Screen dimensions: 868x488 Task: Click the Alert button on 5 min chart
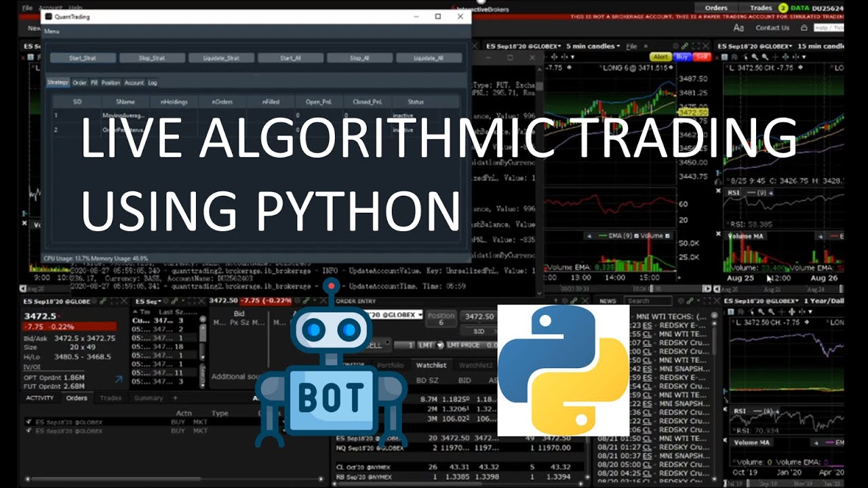click(x=661, y=57)
